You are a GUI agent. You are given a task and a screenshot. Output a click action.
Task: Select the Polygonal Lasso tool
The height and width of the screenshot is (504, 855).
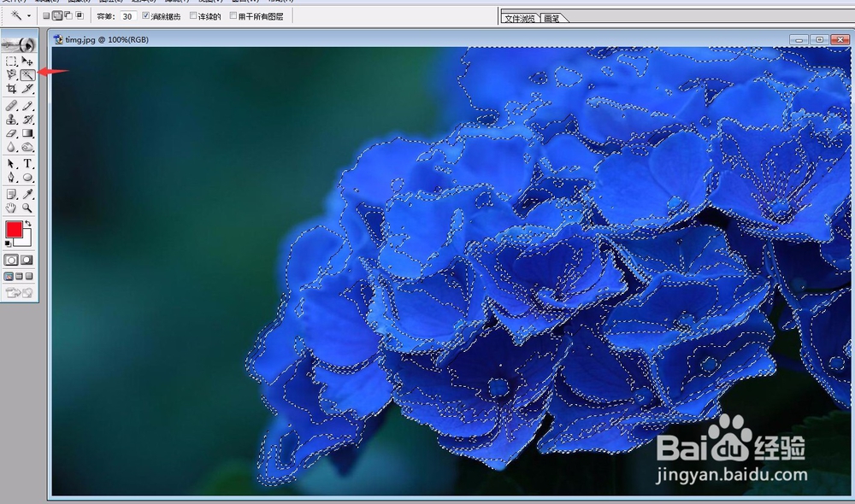point(11,74)
